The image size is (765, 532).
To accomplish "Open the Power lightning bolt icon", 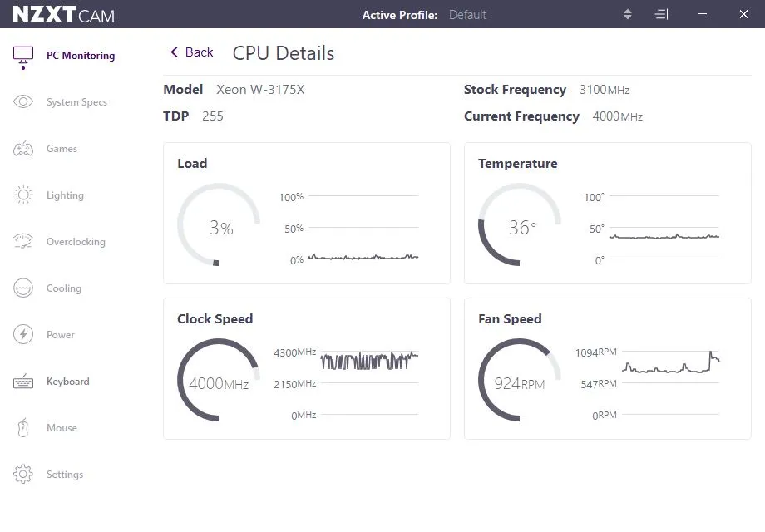I will [23, 334].
